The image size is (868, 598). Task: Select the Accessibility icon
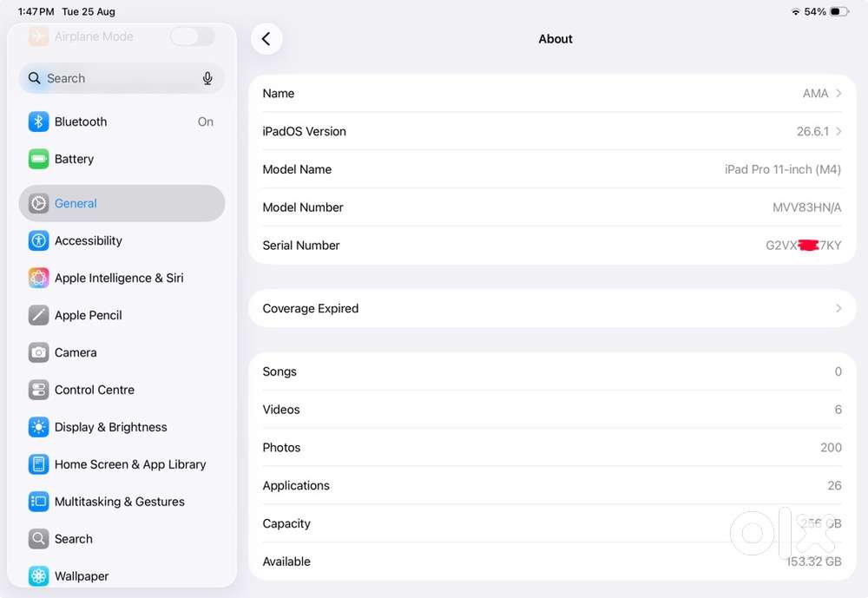(x=39, y=240)
